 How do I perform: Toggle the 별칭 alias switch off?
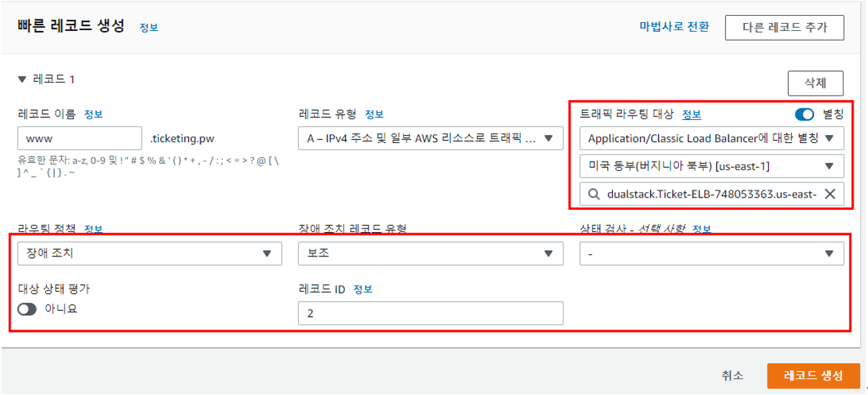[x=805, y=114]
